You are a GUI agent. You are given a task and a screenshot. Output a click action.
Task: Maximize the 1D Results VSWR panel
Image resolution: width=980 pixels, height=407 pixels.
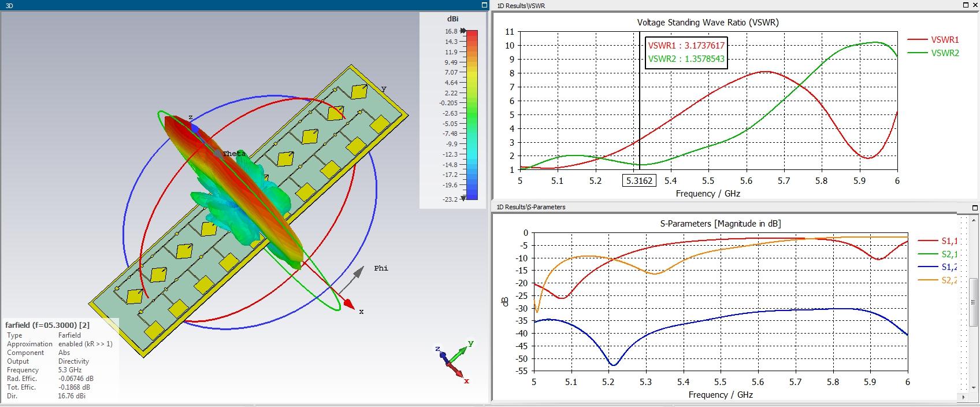(x=967, y=5)
